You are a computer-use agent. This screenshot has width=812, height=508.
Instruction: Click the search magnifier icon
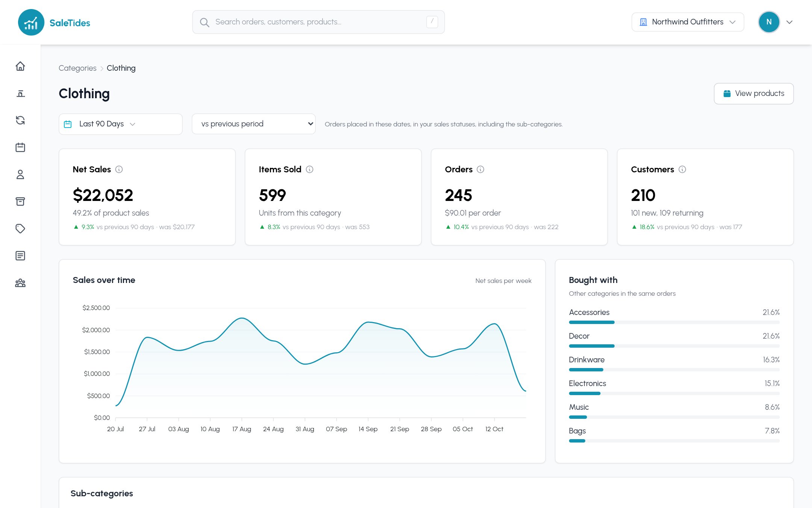point(205,22)
